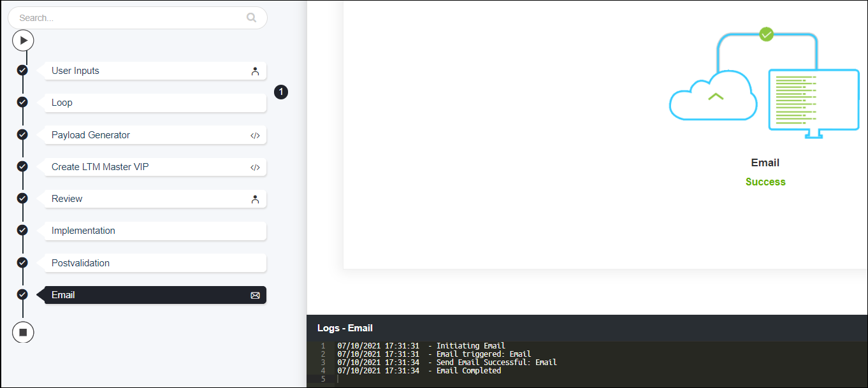Screen dimensions: 868x388
Task: Click the checkmark circle beside User Inputs
Action: pyautogui.click(x=22, y=70)
